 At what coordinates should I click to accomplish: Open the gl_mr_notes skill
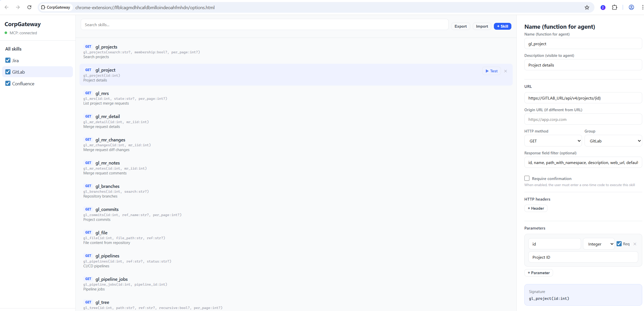296,168
